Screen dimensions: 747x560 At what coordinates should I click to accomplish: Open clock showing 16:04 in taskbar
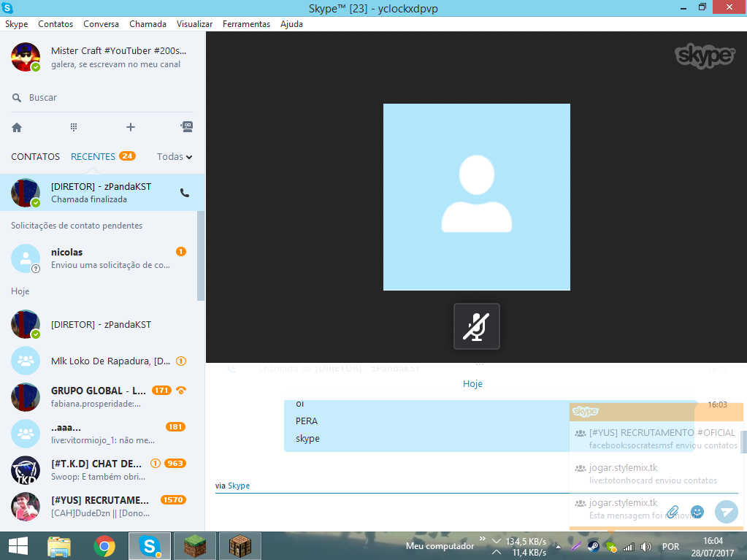coord(713,547)
